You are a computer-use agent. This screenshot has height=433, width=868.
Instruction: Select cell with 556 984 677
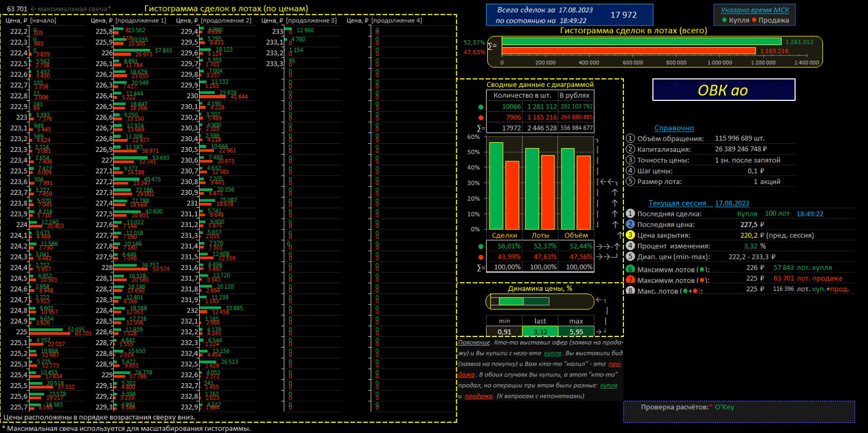pyautogui.click(x=576, y=128)
